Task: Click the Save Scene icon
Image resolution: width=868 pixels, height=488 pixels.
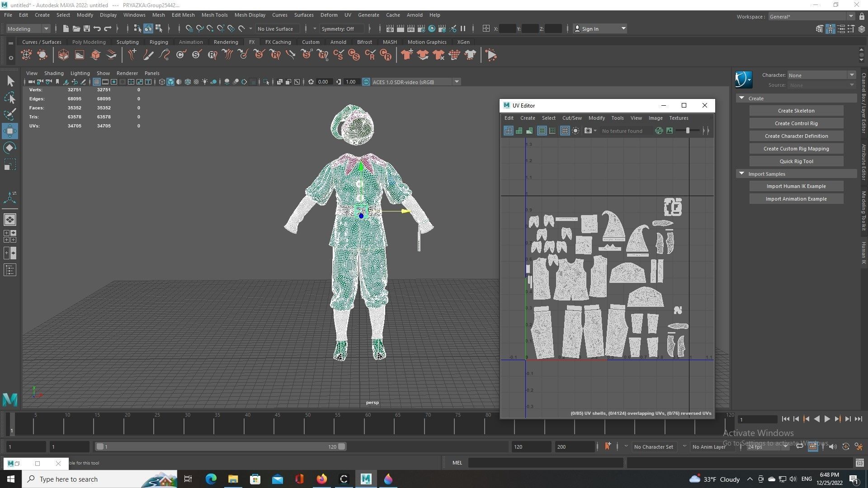Action: 86,28
